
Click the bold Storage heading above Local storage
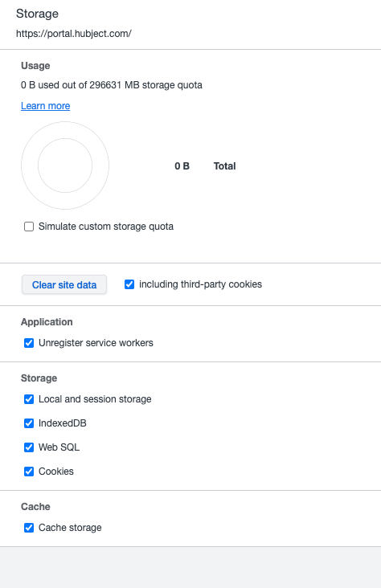tap(39, 378)
